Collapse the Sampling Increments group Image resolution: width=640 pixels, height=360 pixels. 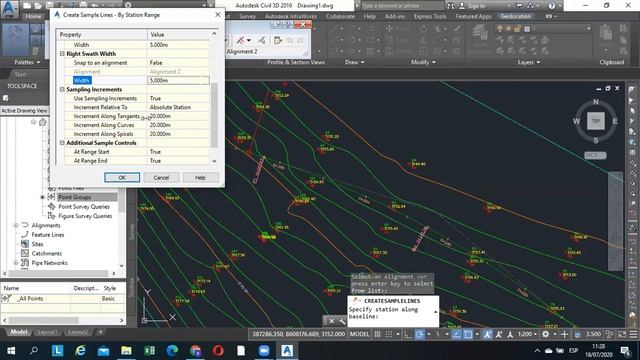[62, 89]
